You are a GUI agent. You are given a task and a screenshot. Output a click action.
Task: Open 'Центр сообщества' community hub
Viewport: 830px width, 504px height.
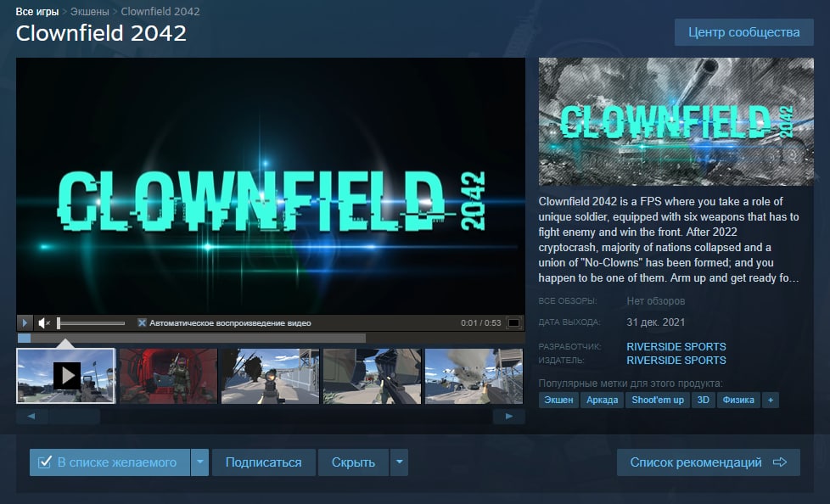pos(743,32)
